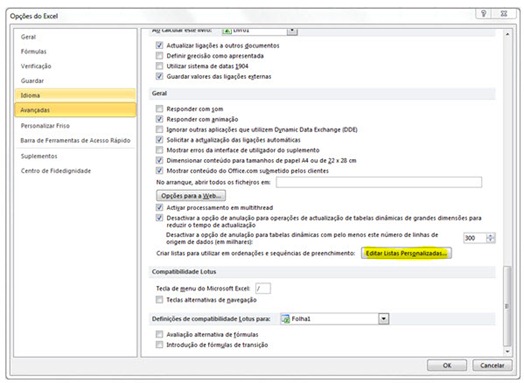Click the scrollbar down arrow
The image size is (524, 383).
507,351
